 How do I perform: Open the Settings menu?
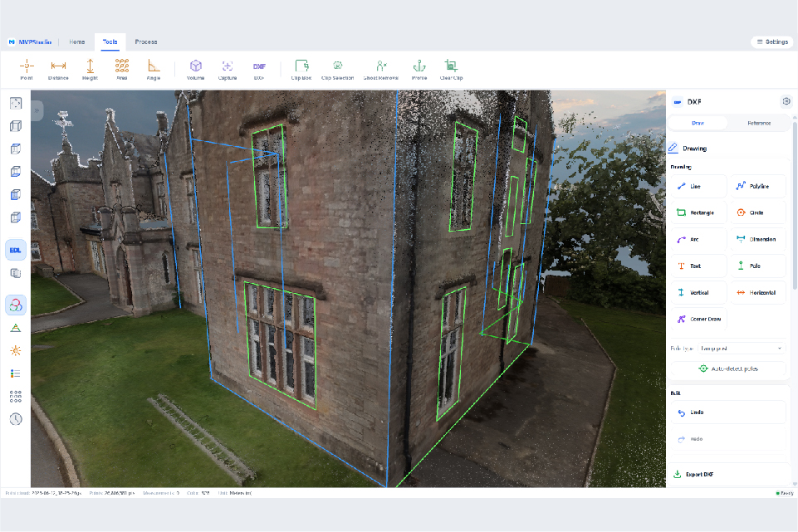(x=772, y=41)
